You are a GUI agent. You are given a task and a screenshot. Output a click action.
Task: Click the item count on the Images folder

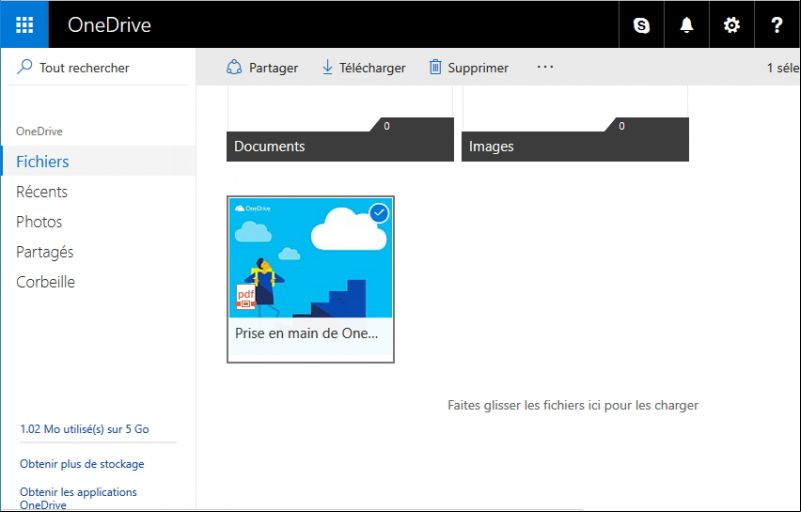tap(622, 126)
